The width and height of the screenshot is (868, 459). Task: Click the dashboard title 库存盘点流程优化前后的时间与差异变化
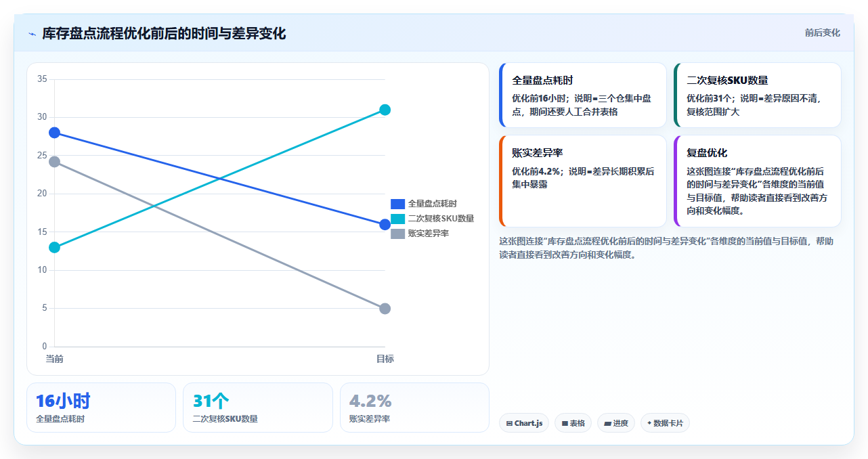pos(164,34)
